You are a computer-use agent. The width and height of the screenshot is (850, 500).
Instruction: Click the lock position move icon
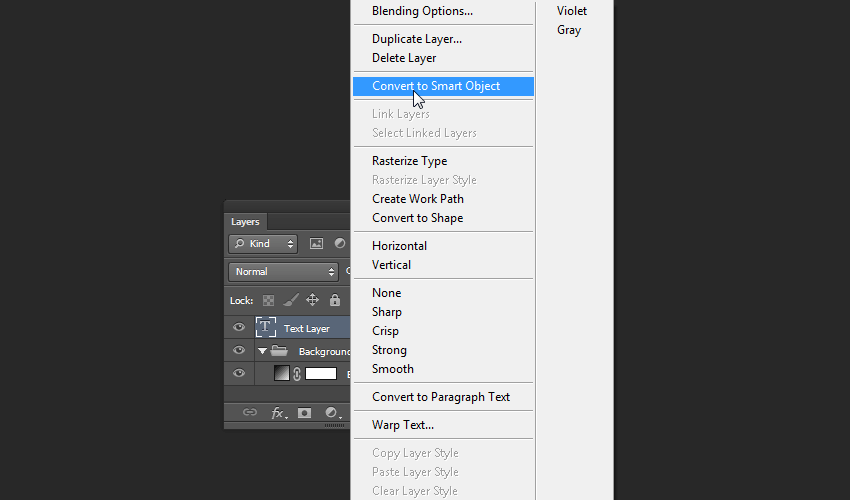(312, 300)
